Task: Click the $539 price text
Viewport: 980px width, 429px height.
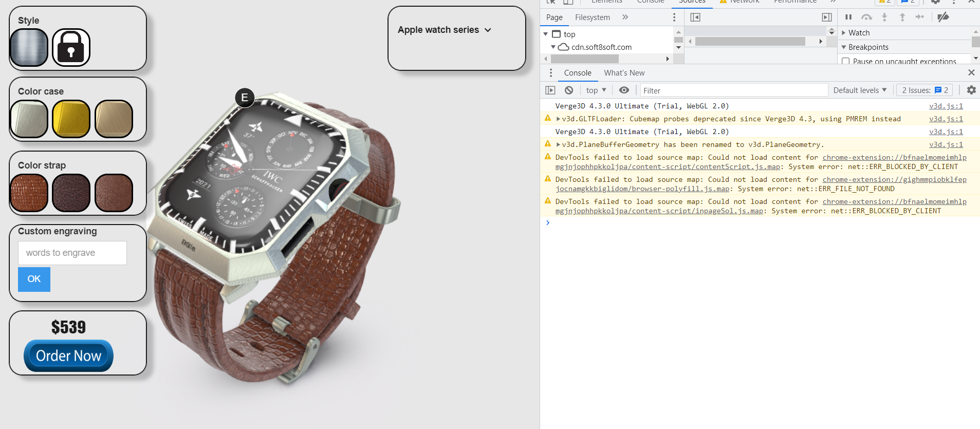Action: (68, 327)
